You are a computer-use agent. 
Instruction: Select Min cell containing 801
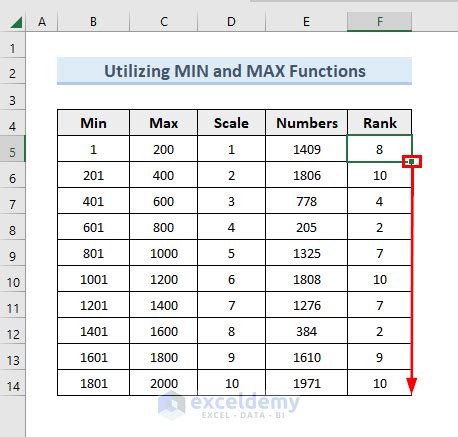pyautogui.click(x=93, y=253)
